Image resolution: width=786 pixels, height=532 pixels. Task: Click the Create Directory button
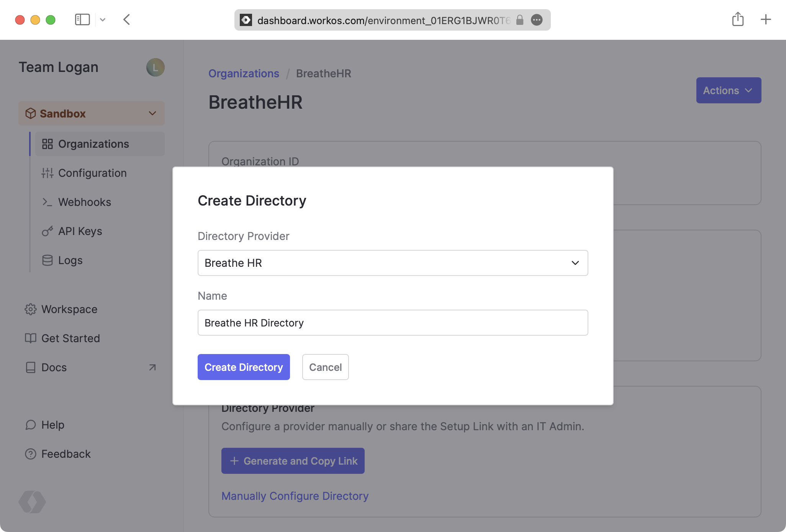(244, 367)
